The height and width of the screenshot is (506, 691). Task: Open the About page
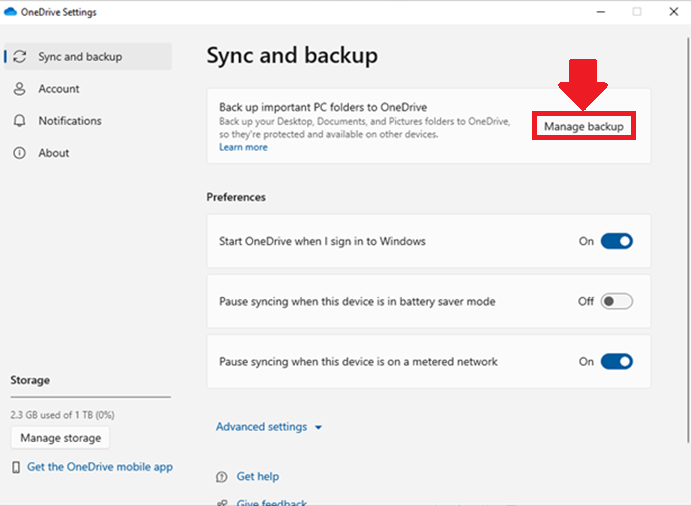(x=54, y=153)
